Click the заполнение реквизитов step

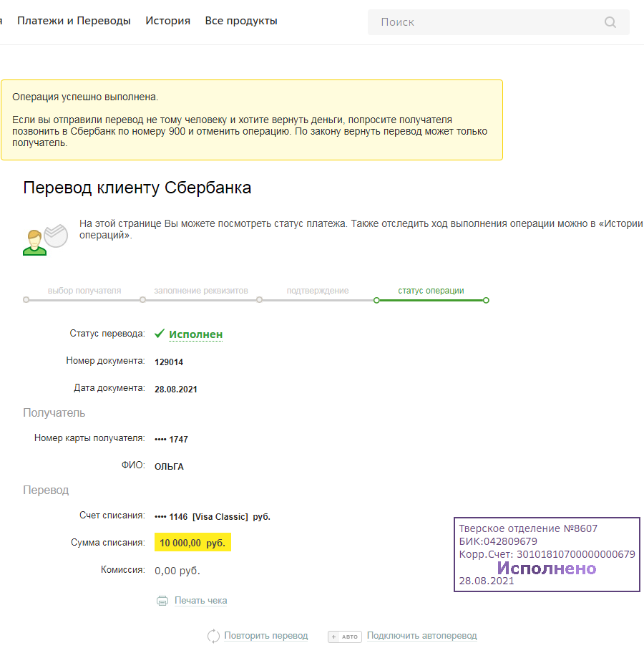click(201, 291)
